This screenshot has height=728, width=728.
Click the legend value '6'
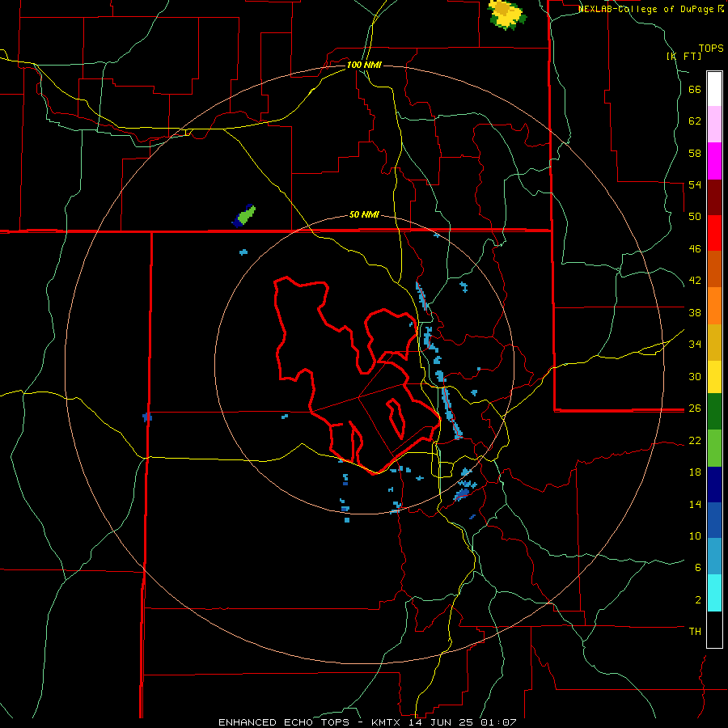pos(698,567)
